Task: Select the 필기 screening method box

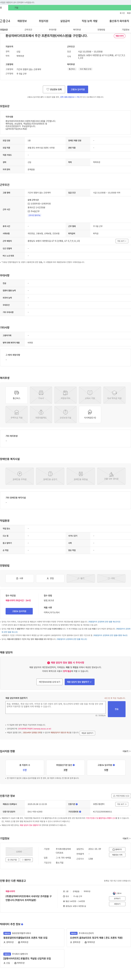Action: (81, 578)
